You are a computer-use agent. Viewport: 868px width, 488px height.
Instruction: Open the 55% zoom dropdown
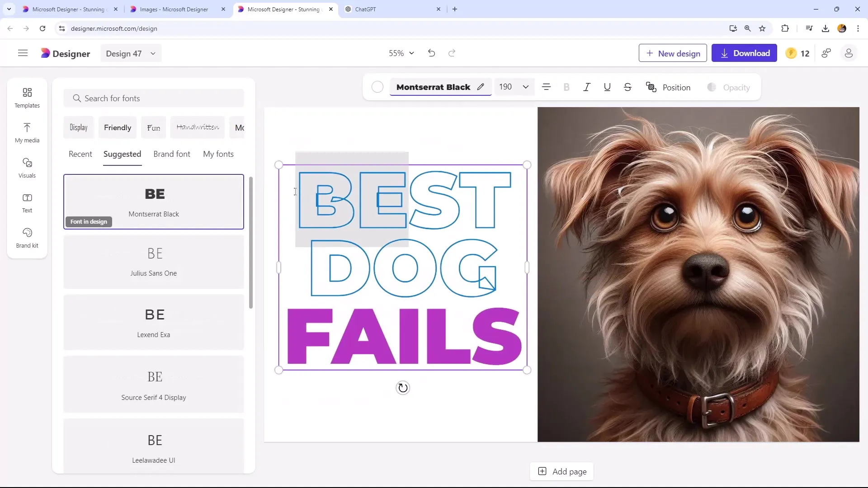tap(401, 53)
